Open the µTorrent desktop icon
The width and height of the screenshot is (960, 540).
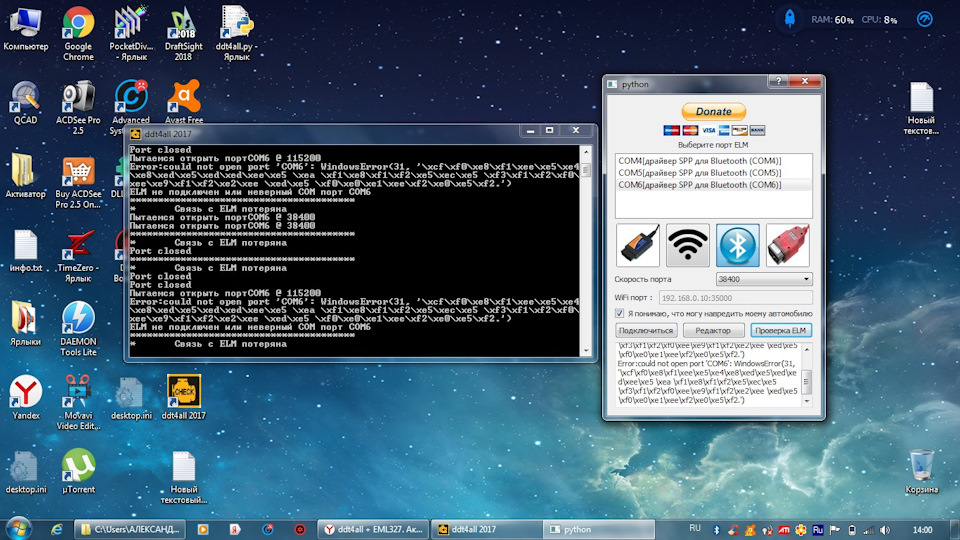78,471
